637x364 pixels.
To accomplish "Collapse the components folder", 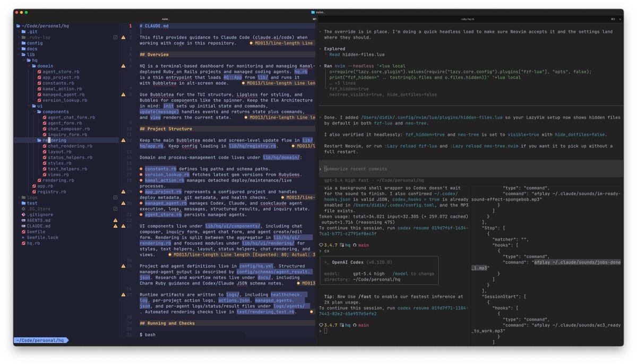I will 34,111.
